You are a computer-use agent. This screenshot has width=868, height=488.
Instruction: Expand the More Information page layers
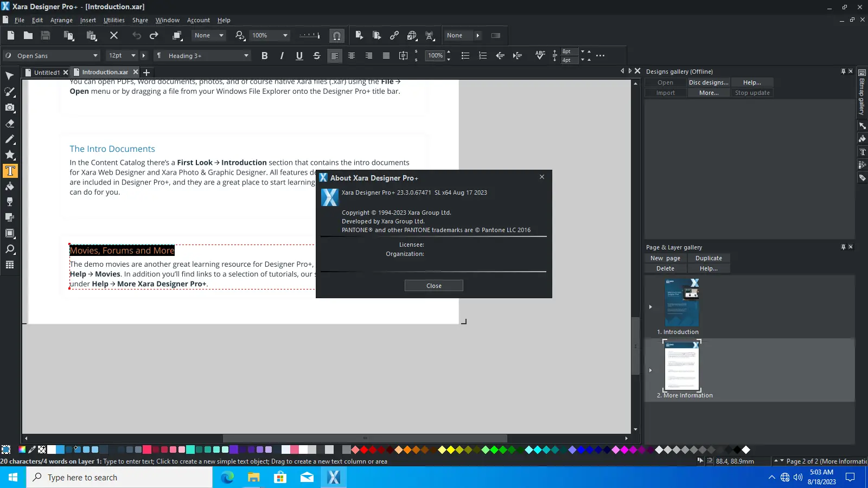pyautogui.click(x=650, y=370)
